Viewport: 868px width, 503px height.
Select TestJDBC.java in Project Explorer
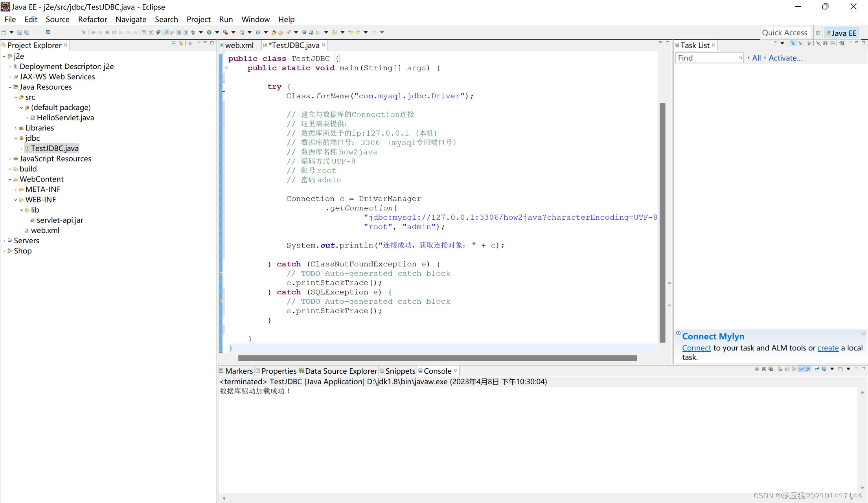[x=55, y=148]
